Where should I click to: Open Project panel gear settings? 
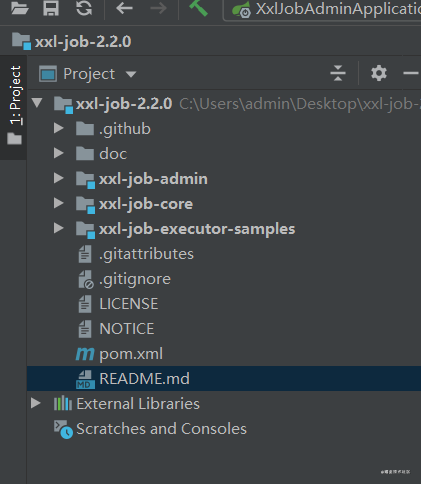click(x=379, y=73)
